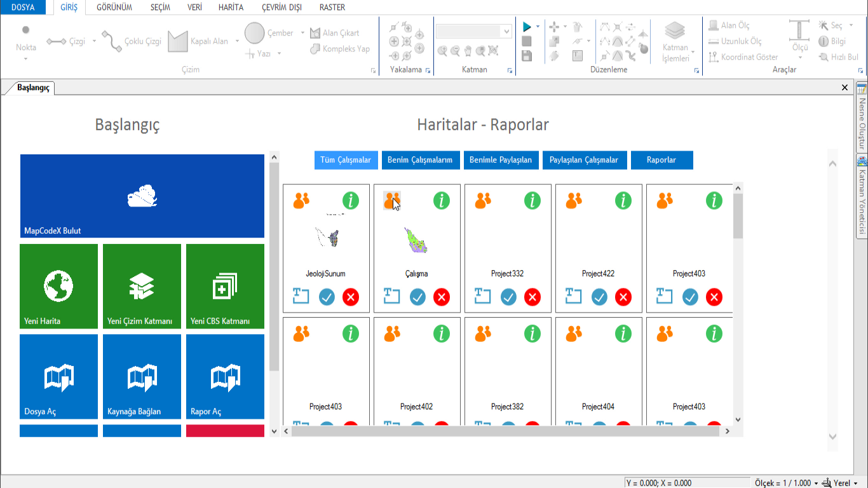
Task: Click the blue checkmark on Project332 card
Action: coord(508,297)
